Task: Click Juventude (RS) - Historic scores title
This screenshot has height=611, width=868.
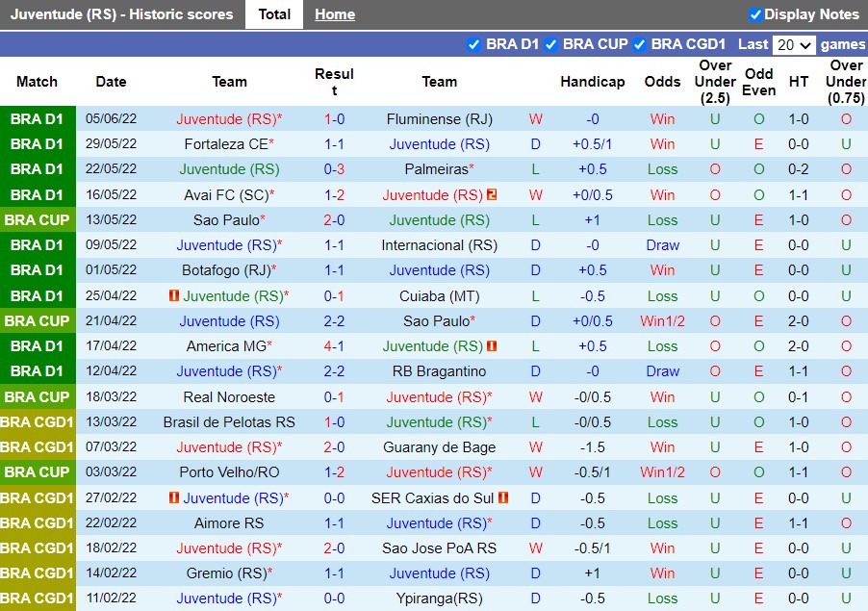Action: (122, 14)
